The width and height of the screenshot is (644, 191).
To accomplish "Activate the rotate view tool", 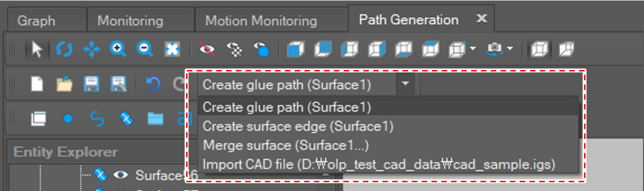I will point(64,49).
